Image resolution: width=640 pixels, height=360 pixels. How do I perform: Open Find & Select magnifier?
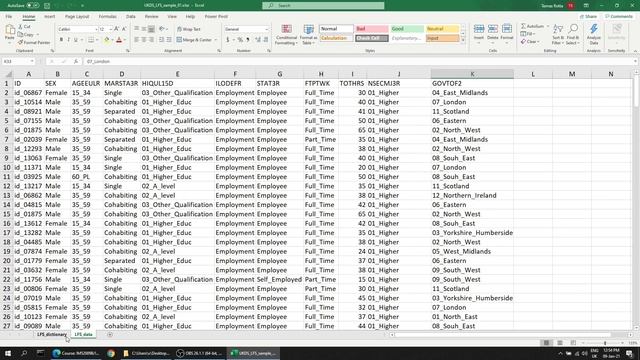[x=573, y=34]
